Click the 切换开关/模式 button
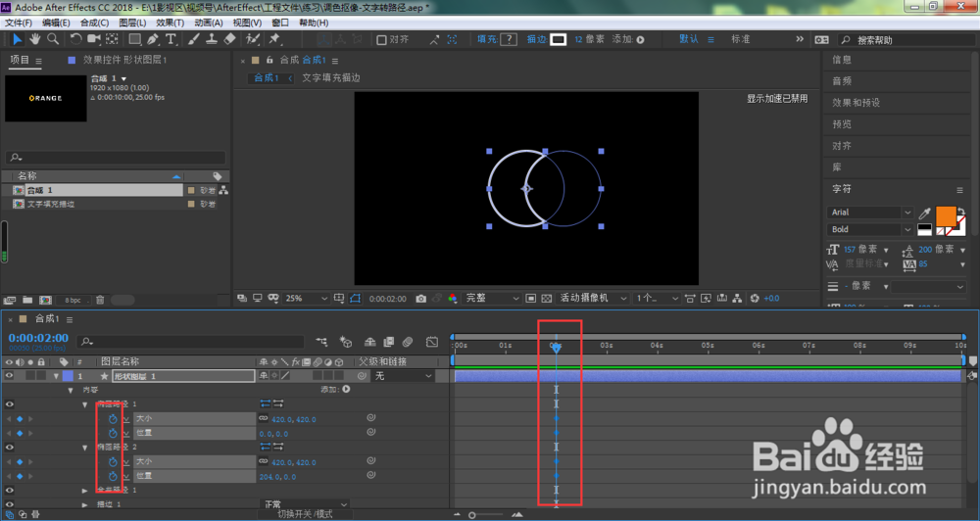The width and height of the screenshot is (980, 521). coord(305,514)
